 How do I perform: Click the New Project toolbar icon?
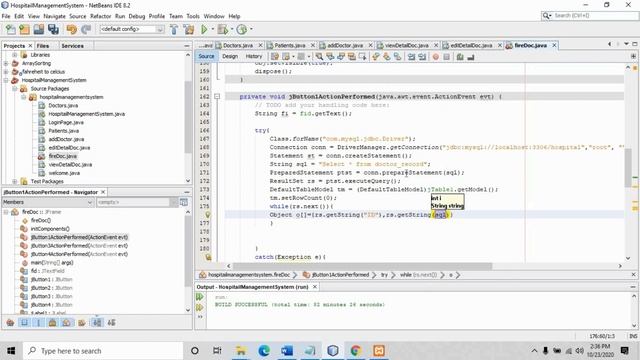point(24,29)
